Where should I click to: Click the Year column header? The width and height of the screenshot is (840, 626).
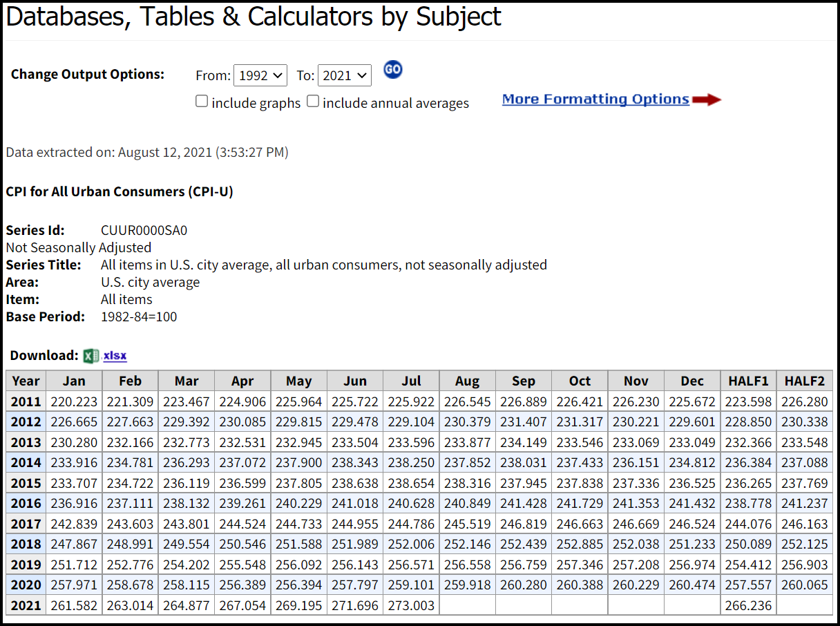26,381
